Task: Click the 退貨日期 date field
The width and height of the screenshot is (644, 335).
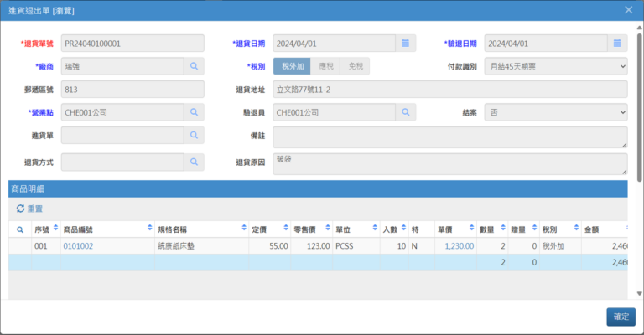Action: pyautogui.click(x=335, y=43)
